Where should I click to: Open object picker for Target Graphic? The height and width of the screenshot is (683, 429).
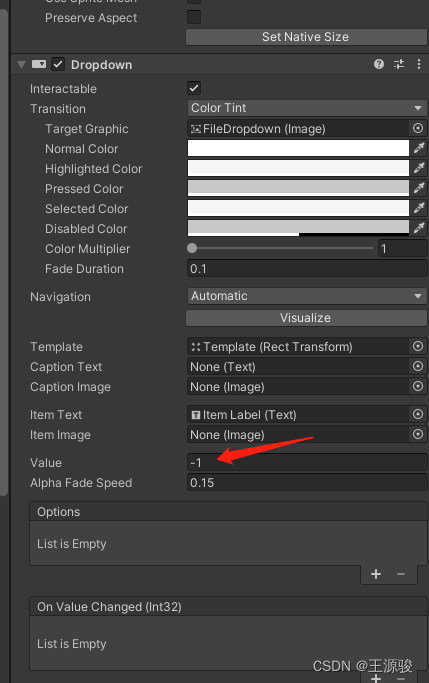point(418,128)
